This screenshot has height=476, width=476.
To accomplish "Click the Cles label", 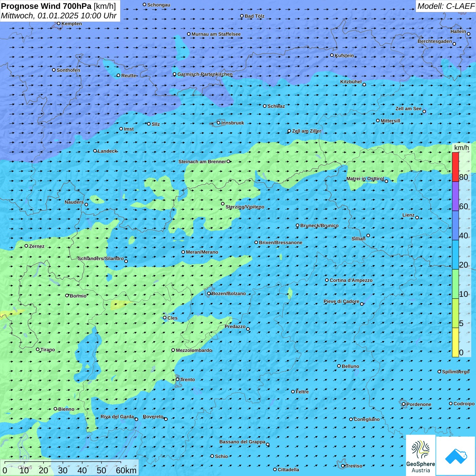I will point(172,318).
